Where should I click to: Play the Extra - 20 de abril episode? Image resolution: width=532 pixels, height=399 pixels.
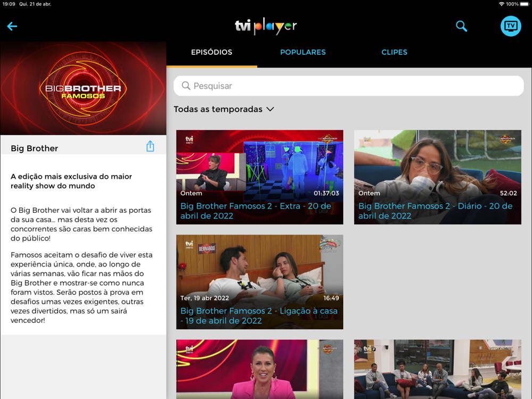click(x=260, y=177)
